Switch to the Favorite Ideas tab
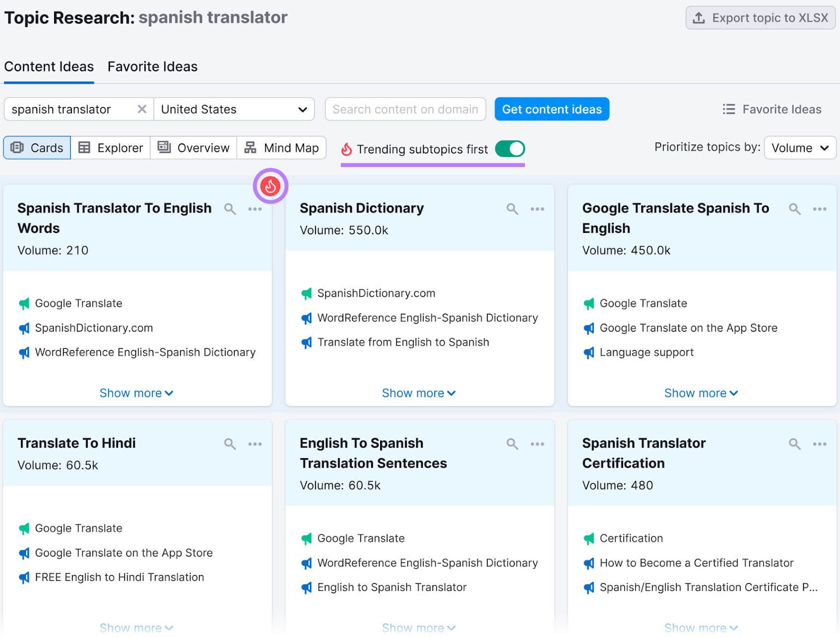This screenshot has width=840, height=637. (152, 67)
